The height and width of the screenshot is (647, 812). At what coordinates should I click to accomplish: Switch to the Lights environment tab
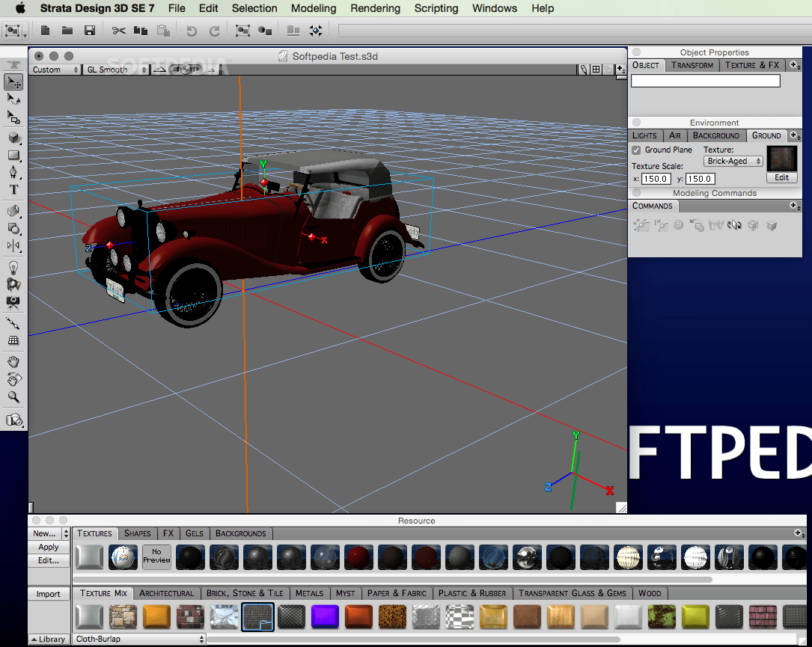[x=644, y=135]
